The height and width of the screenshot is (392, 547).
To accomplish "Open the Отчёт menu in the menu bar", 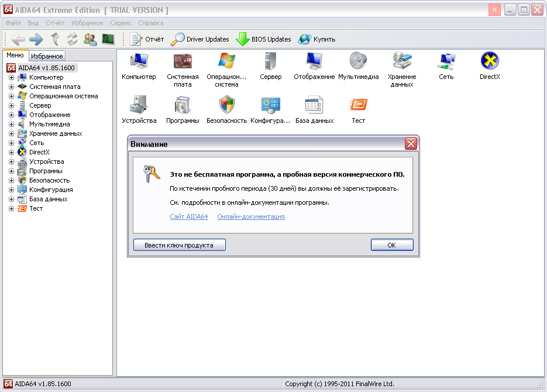I will click(55, 23).
